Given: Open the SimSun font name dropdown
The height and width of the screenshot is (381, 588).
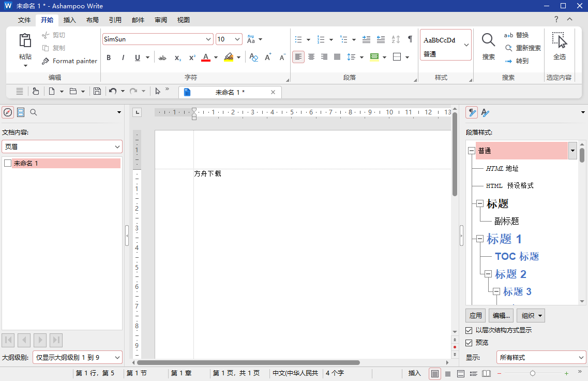Looking at the screenshot, I should [x=208, y=39].
